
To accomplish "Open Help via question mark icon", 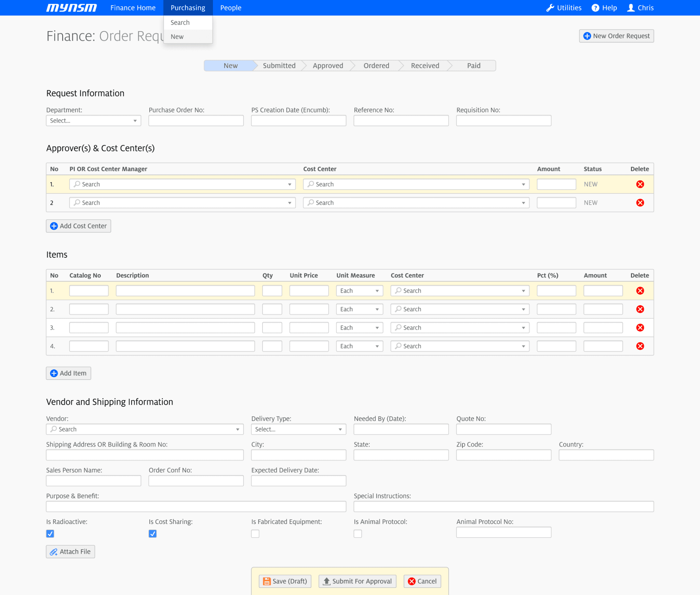I will tap(595, 8).
